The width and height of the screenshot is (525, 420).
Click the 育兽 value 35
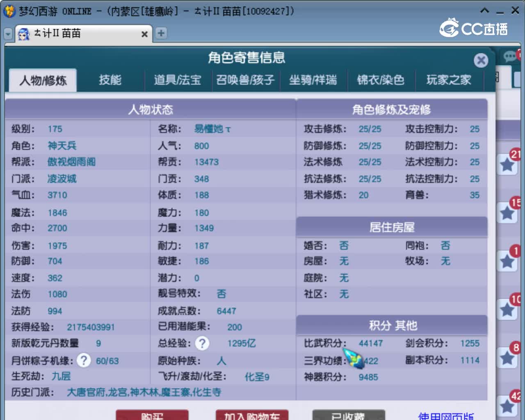pyautogui.click(x=475, y=195)
